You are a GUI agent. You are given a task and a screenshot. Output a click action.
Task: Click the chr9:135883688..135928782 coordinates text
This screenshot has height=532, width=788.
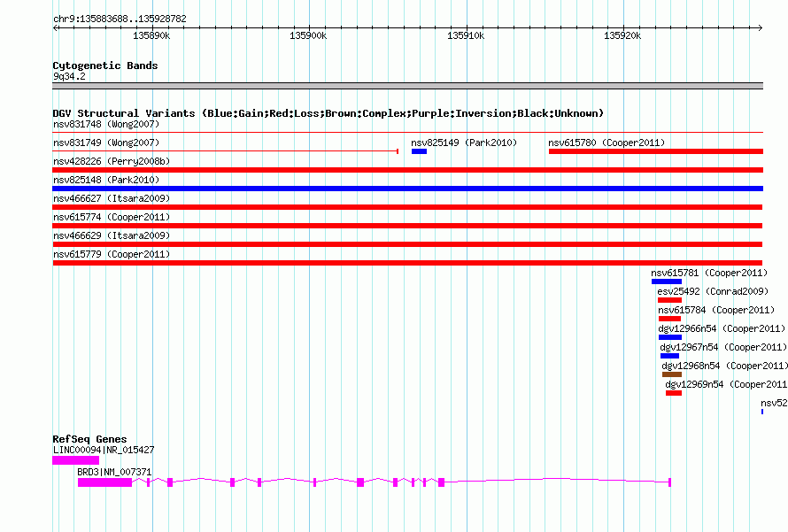click(x=120, y=19)
